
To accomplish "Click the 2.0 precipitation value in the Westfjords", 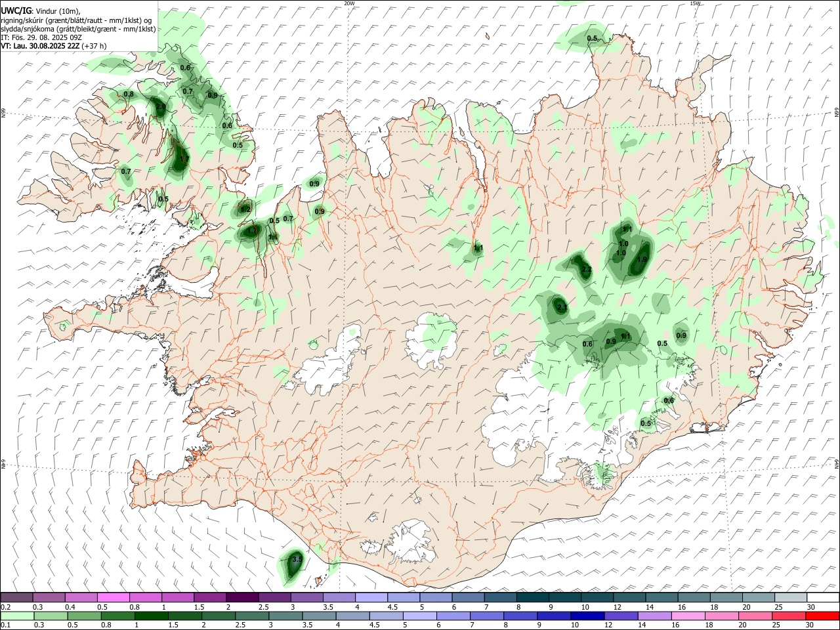I will click(160, 106).
